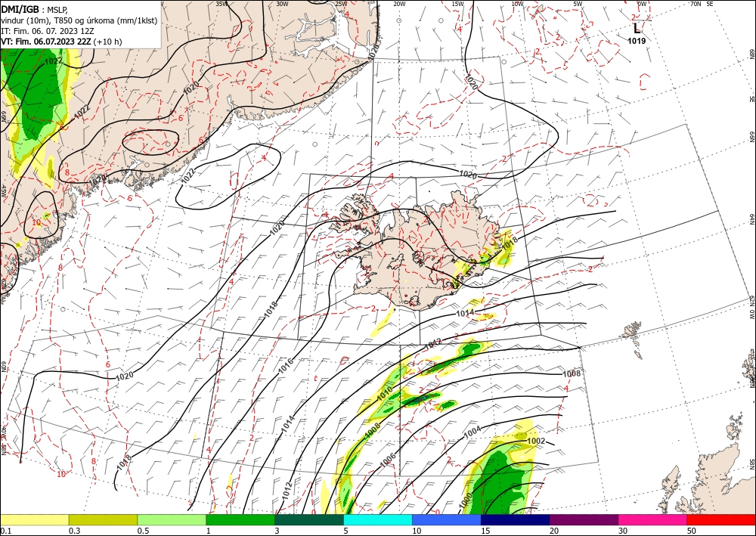The height and width of the screenshot is (536, 756).
Task: Click the '1000' isobar label
Action: (466, 500)
